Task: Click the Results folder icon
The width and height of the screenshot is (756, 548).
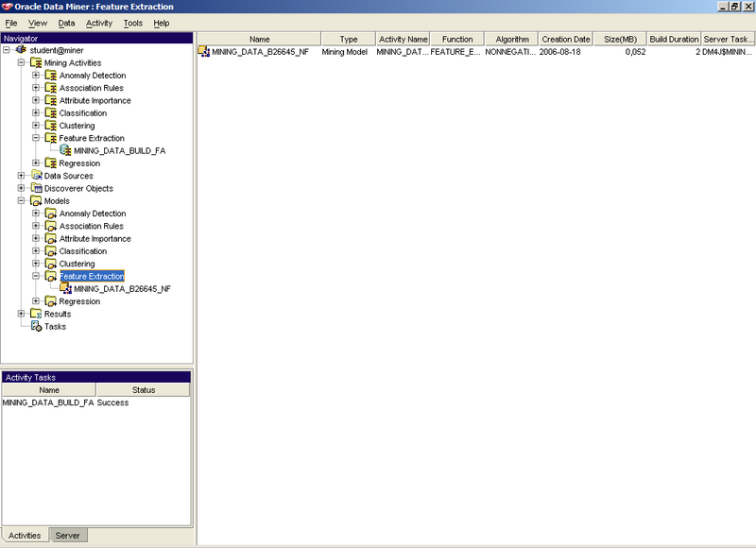Action: coord(36,314)
